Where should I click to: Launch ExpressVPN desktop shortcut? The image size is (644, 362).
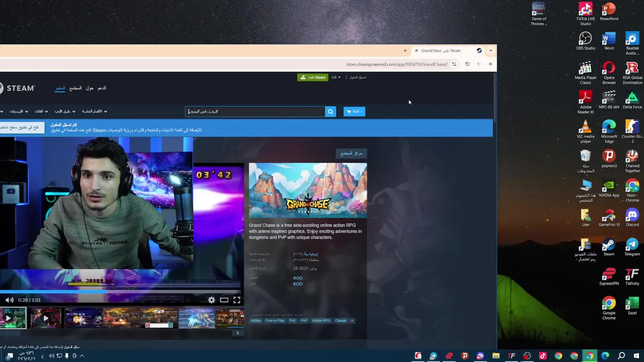click(609, 277)
